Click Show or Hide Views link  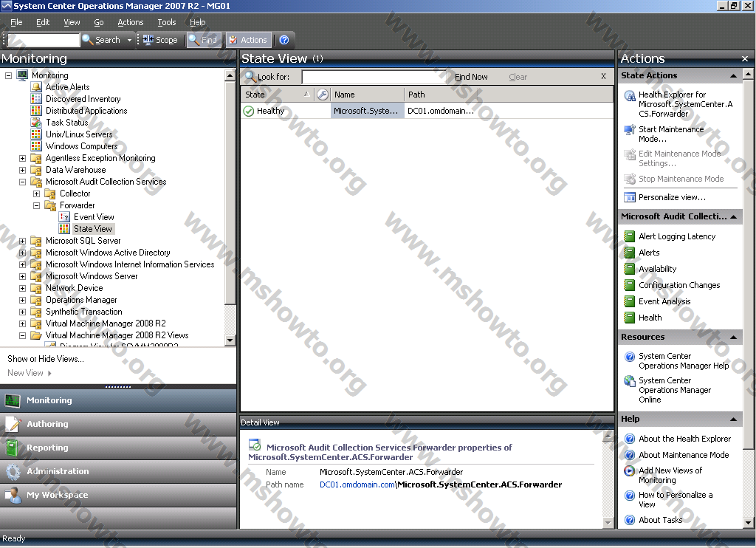(x=46, y=359)
